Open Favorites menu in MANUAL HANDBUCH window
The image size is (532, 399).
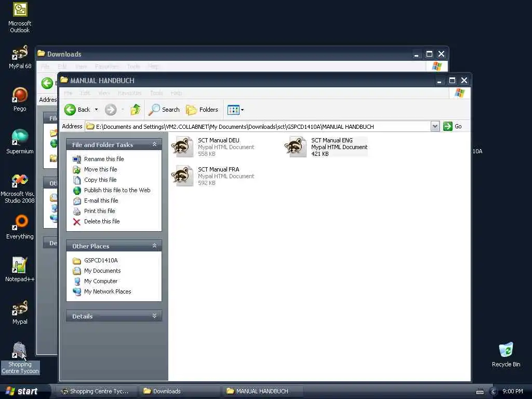coord(129,93)
